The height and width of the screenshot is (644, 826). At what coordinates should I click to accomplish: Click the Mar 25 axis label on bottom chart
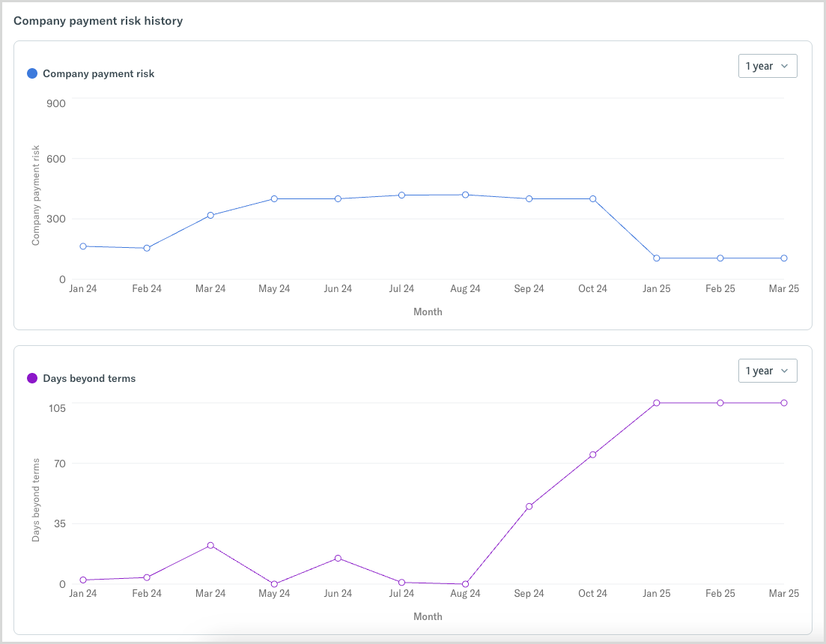[784, 593]
